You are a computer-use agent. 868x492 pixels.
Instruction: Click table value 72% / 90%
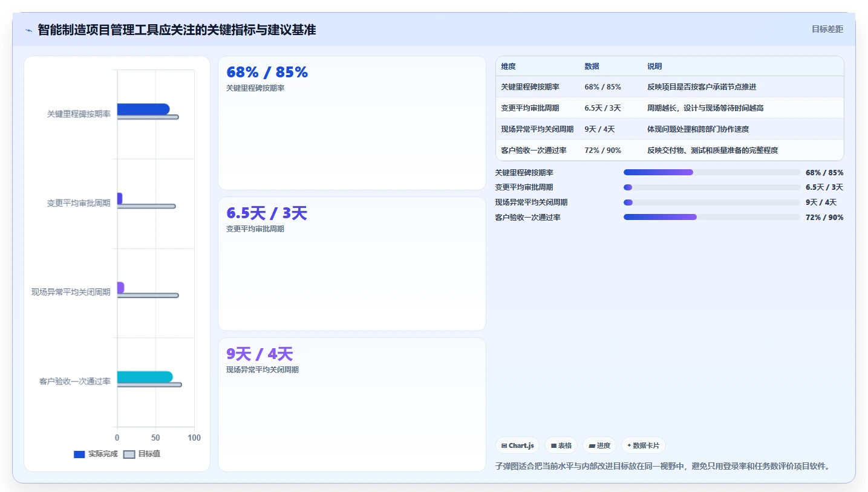602,151
